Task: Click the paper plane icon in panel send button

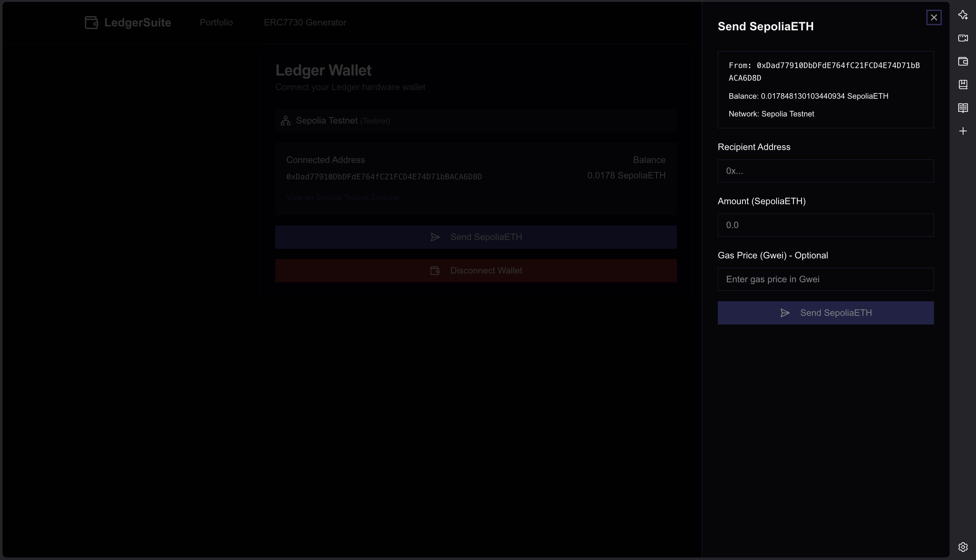Action: coord(785,313)
